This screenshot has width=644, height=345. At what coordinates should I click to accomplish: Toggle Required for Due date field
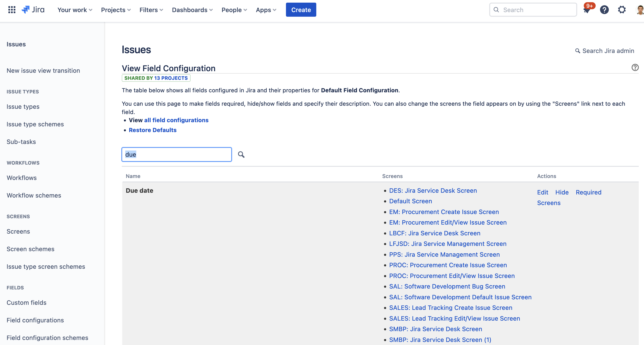coord(588,192)
